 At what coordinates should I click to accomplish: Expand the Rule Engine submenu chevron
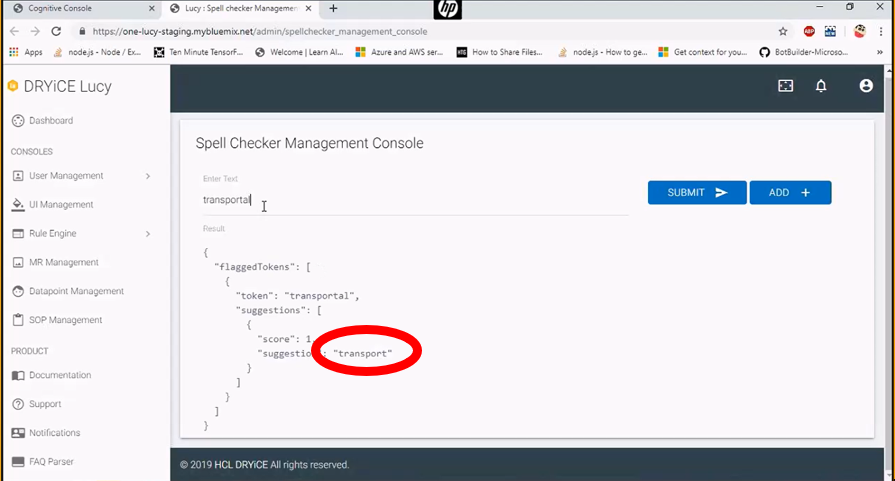click(x=148, y=234)
